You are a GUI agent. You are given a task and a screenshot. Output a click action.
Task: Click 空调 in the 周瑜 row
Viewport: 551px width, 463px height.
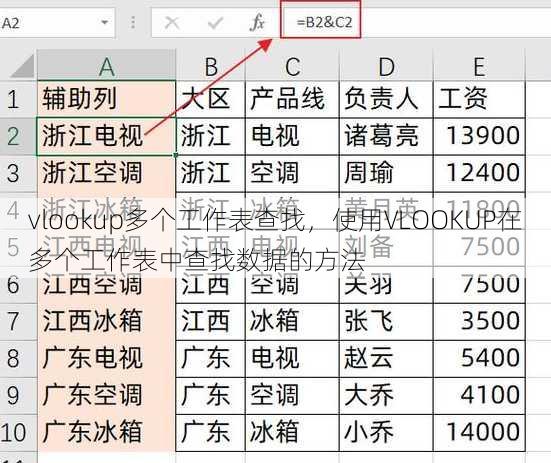pos(292,173)
